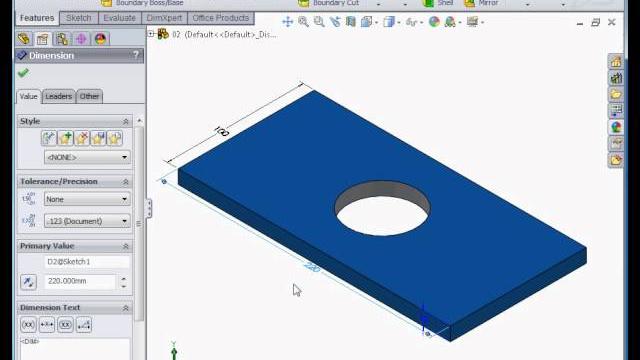The width and height of the screenshot is (640, 360).
Task: Toggle offset text button
Action: 84,325
